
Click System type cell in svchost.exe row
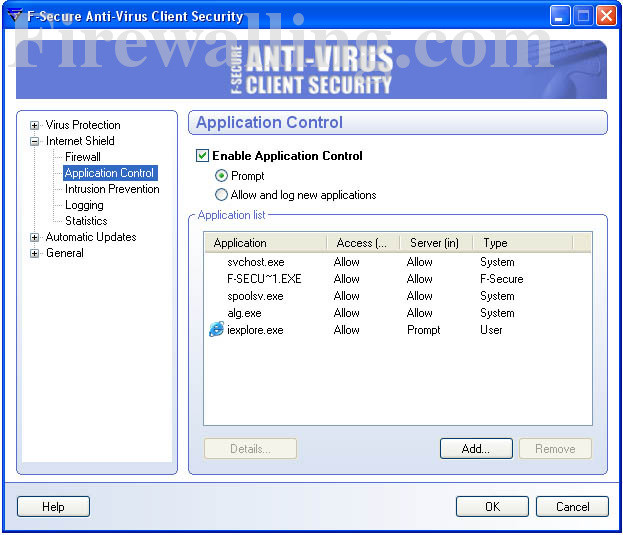coord(497,262)
